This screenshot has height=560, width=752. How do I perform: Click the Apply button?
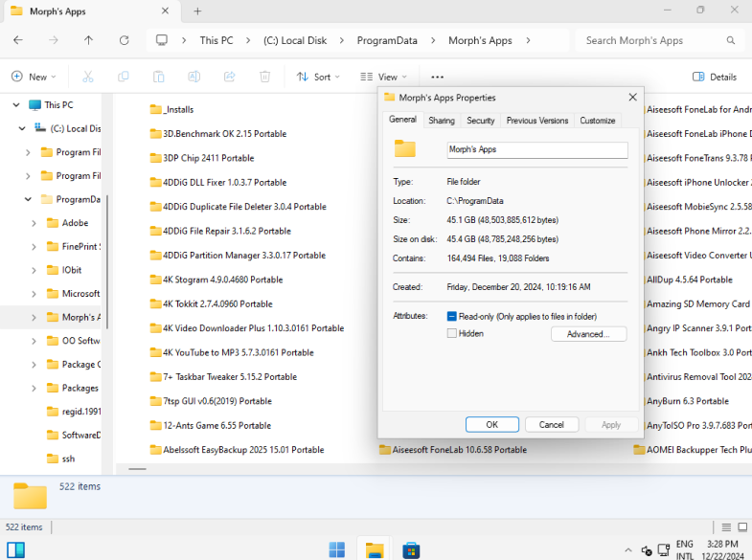(611, 424)
